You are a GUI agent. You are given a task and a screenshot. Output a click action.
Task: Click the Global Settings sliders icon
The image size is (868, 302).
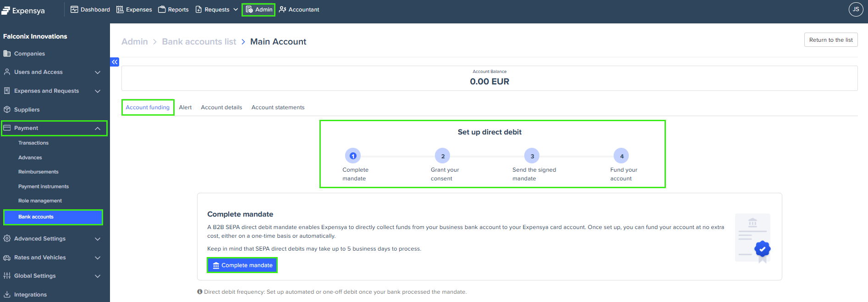point(7,275)
